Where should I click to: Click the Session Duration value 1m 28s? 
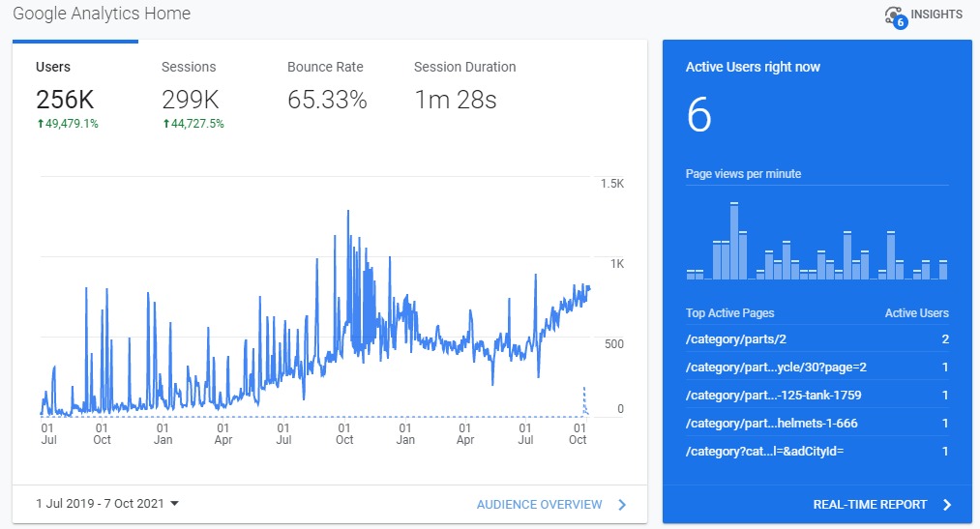tap(456, 100)
